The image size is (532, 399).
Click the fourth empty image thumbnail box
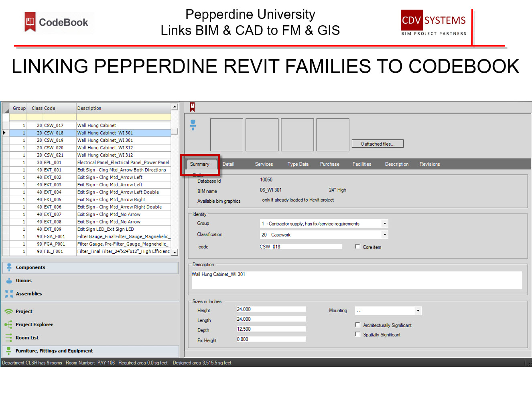[333, 135]
